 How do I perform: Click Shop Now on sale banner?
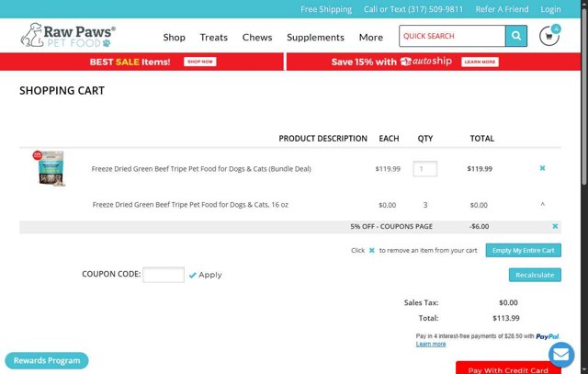point(200,62)
